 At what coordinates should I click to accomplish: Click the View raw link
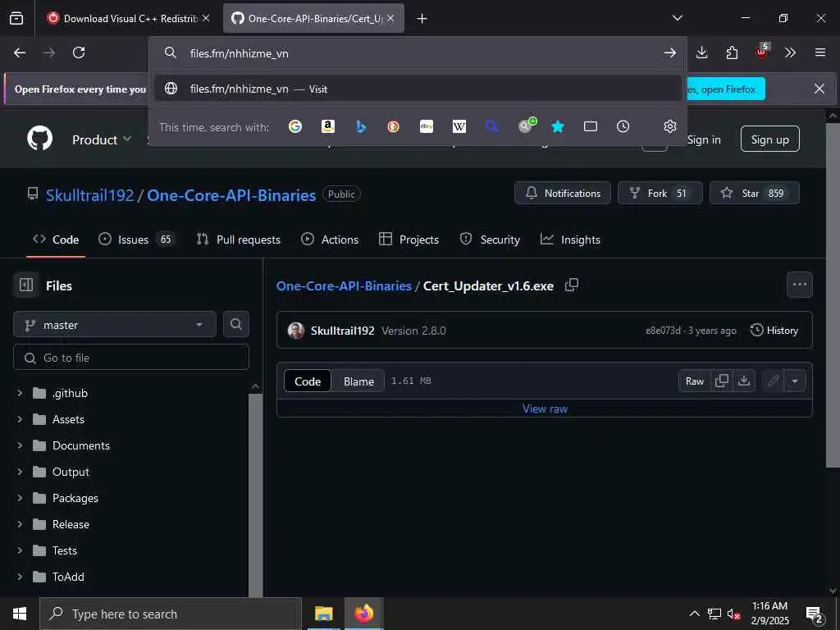[545, 409]
